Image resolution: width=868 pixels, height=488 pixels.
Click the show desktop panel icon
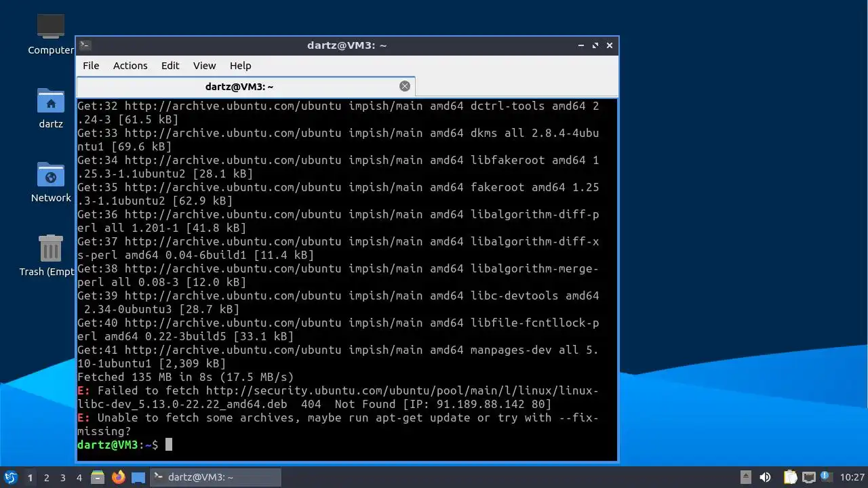138,477
